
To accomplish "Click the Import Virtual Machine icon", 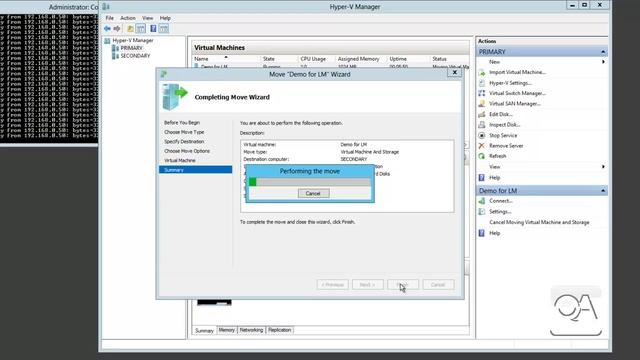I will [482, 72].
